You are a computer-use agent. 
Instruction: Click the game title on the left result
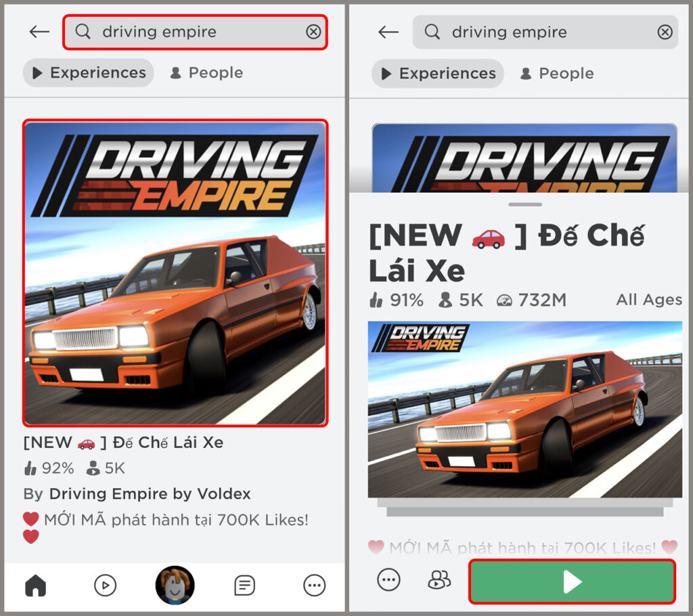[x=123, y=442]
